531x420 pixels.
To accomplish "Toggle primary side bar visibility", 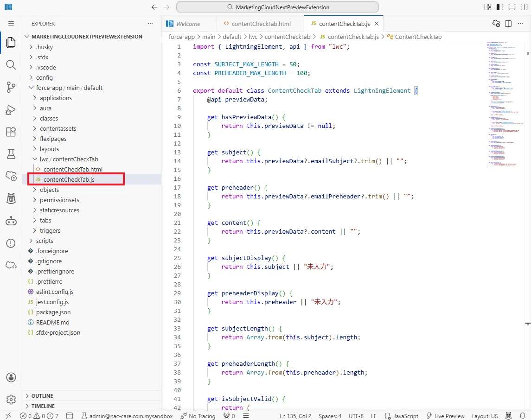I will (x=500, y=7).
